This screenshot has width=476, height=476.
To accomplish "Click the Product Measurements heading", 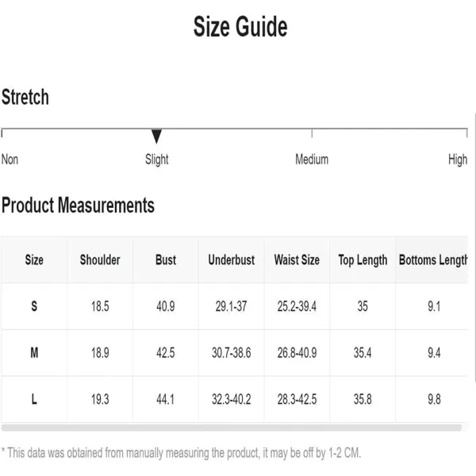I will pos(78,205).
